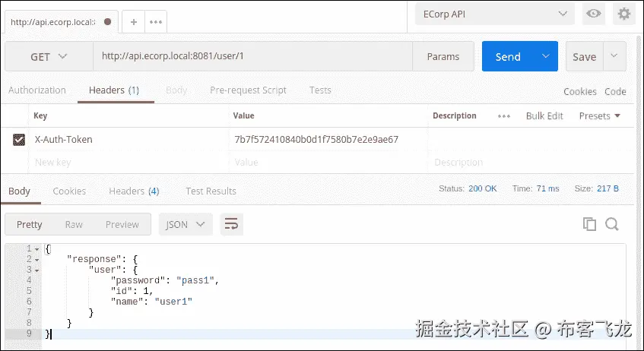Select the request Headers (1) tab
Image resolution: width=644 pixels, height=351 pixels.
tap(114, 90)
